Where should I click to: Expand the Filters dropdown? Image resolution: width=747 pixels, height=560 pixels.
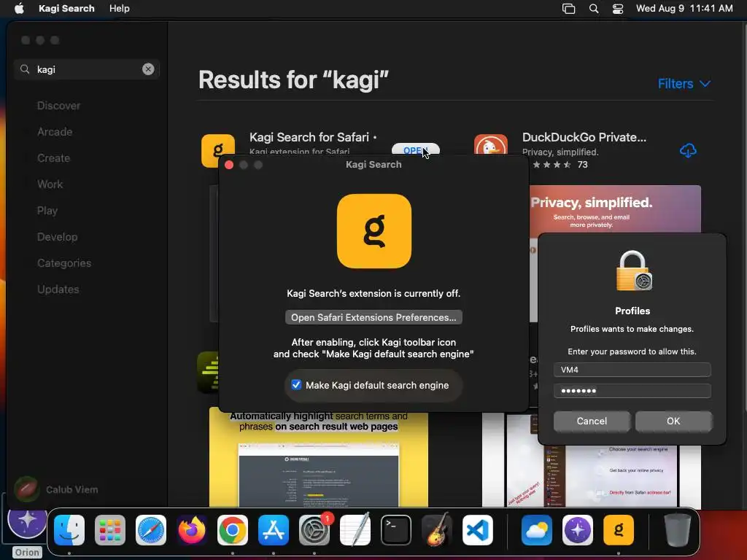coord(684,84)
